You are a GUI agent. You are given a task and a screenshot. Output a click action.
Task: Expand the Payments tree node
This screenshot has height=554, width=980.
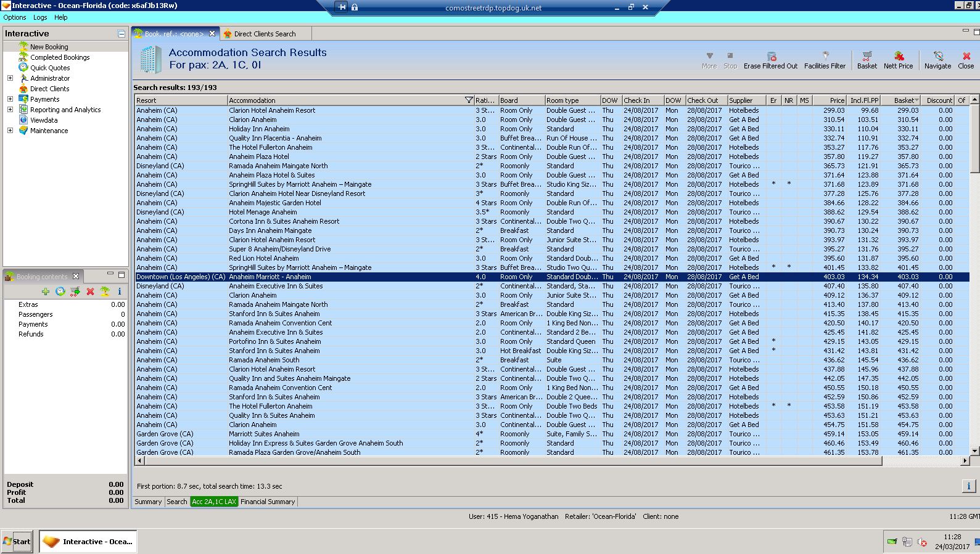10,99
